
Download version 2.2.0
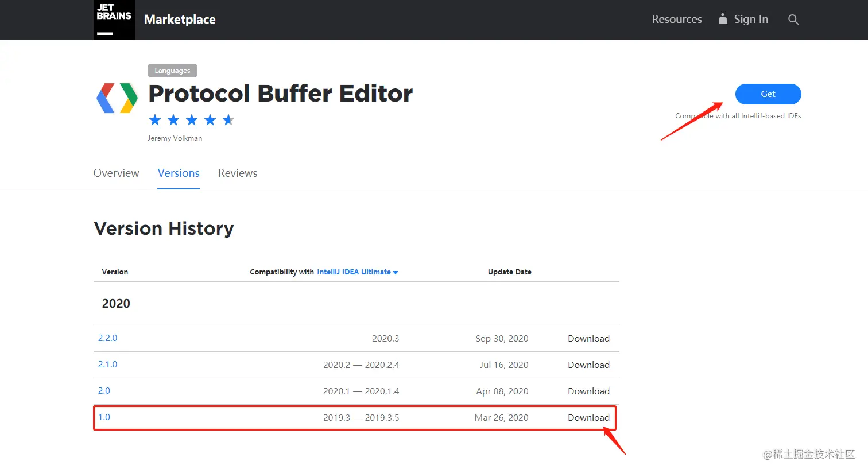point(588,339)
